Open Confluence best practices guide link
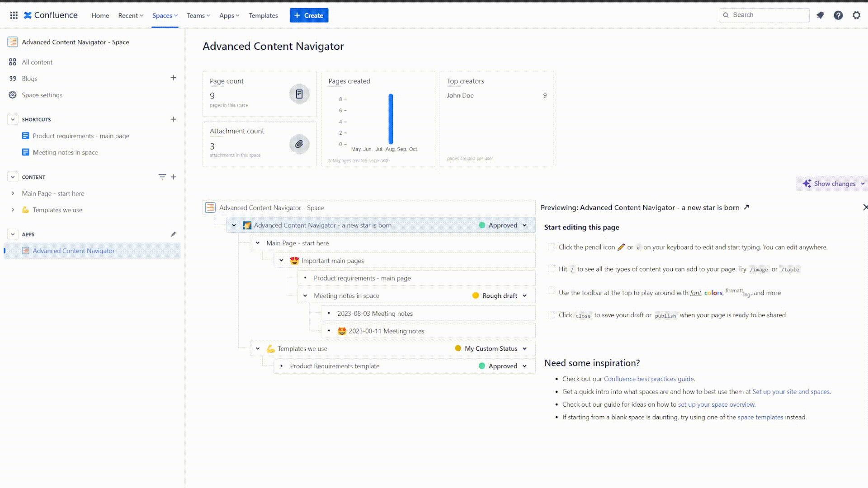The height and width of the screenshot is (488, 868). (x=649, y=379)
